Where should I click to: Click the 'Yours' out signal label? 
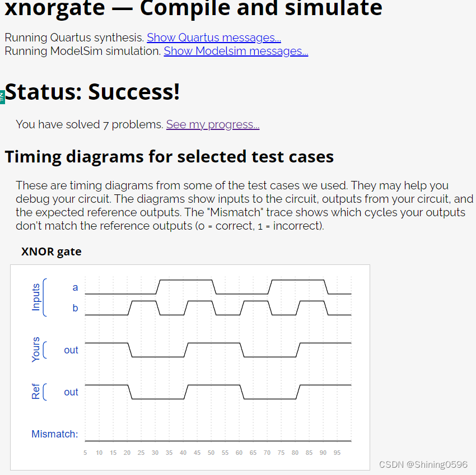click(x=71, y=350)
